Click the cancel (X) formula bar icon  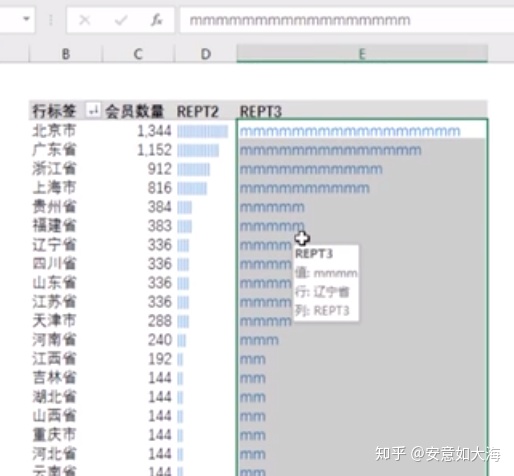click(85, 20)
